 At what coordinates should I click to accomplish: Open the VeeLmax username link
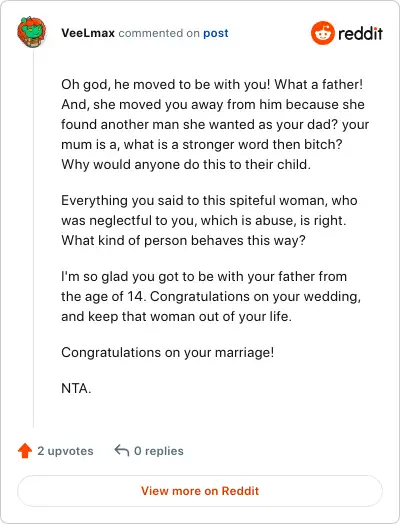click(88, 33)
